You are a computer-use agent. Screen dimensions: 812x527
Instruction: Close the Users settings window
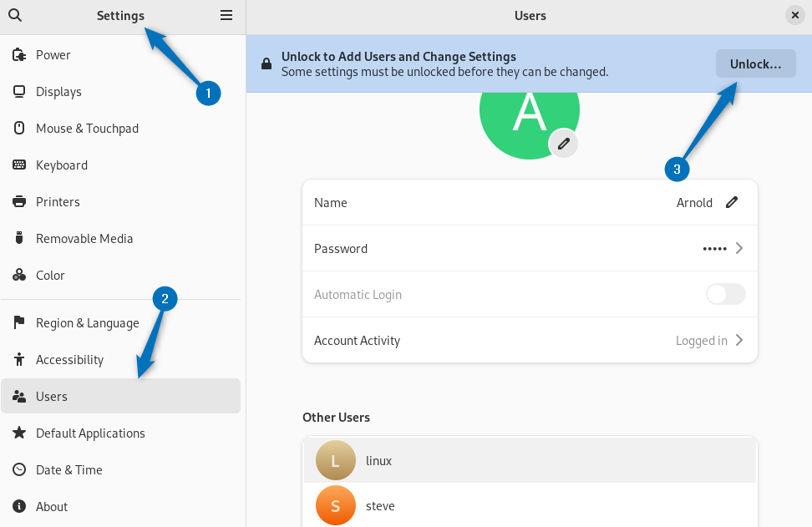(794, 15)
